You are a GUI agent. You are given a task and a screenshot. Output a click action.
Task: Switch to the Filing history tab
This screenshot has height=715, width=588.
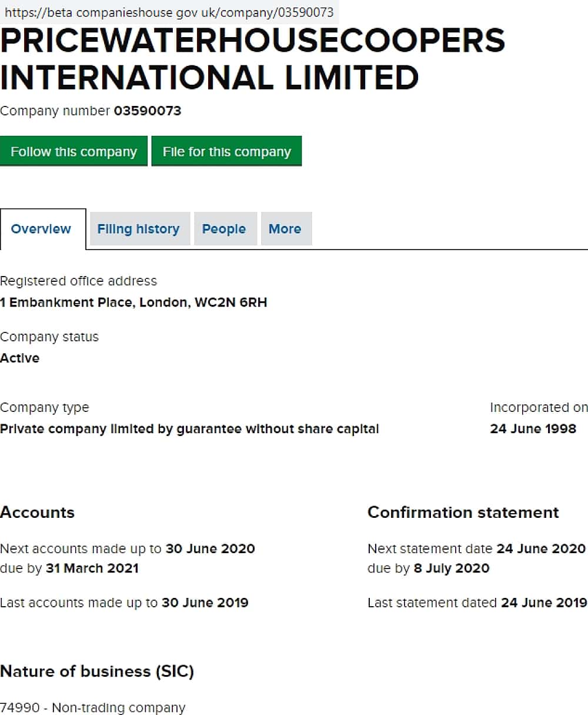coord(138,229)
